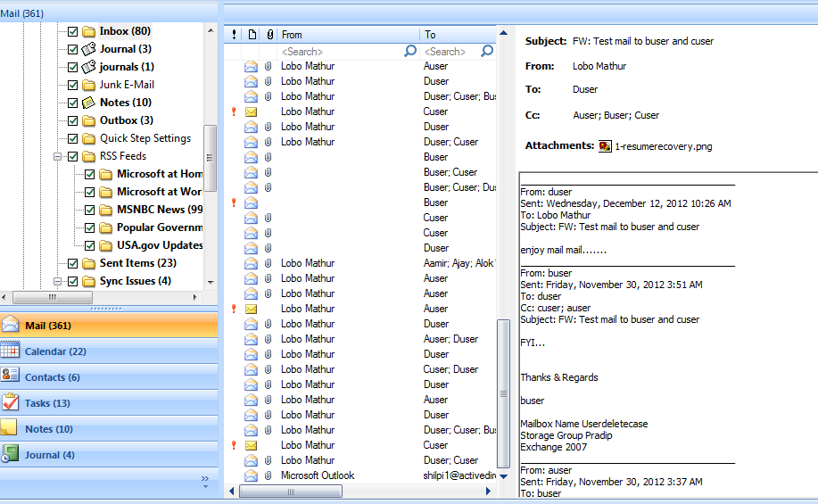
Task: Click the Sent Items (23) folder icon
Action: click(x=89, y=263)
